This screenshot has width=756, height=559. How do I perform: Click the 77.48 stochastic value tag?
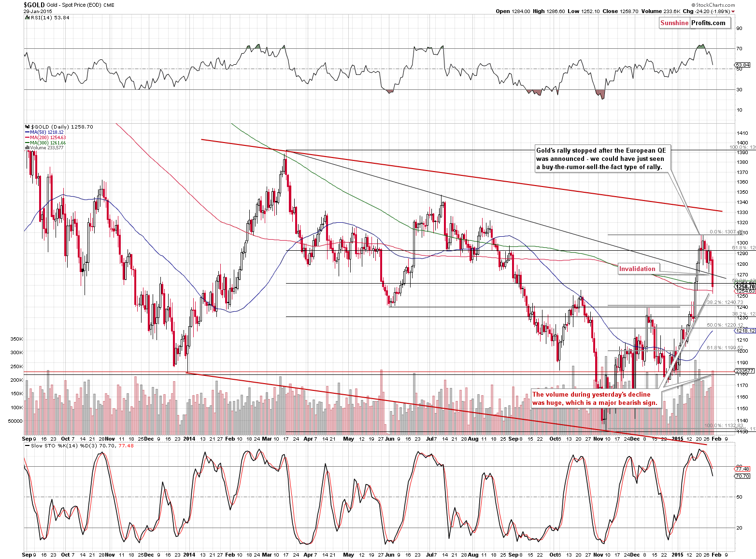click(742, 469)
